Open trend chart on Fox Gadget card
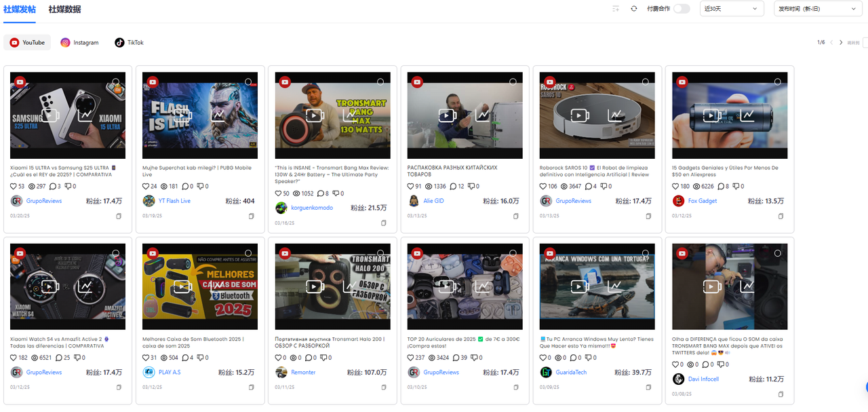The height and width of the screenshot is (412, 868). point(748,115)
